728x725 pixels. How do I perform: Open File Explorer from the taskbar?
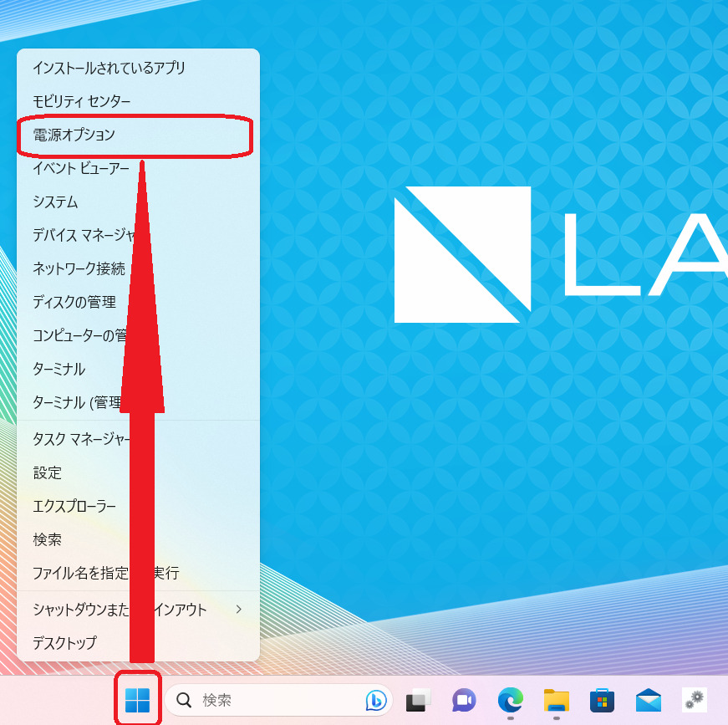(556, 700)
